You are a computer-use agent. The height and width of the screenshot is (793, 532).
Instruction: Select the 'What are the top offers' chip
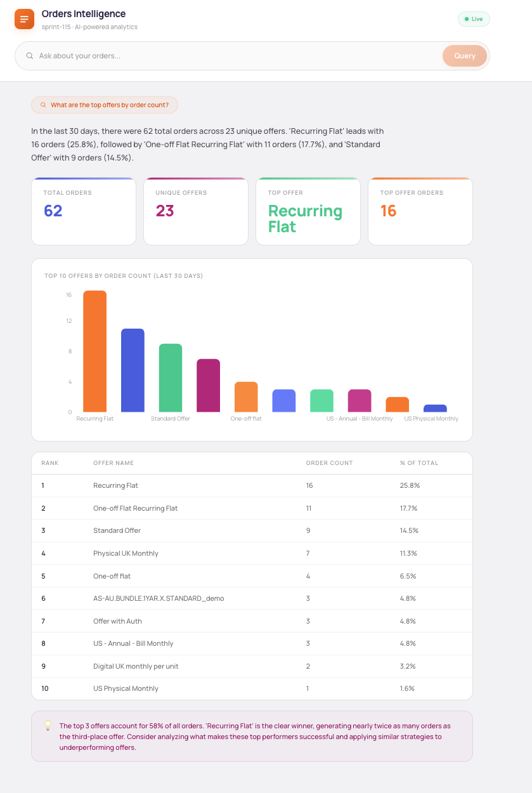point(105,105)
